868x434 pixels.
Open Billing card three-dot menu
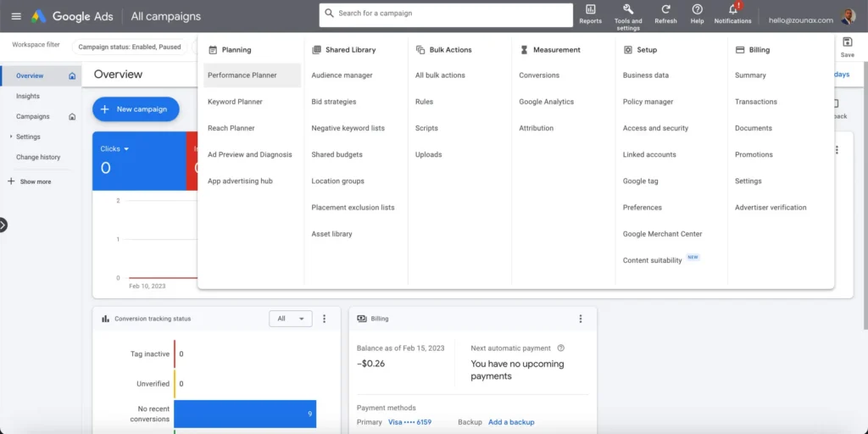[x=580, y=319]
